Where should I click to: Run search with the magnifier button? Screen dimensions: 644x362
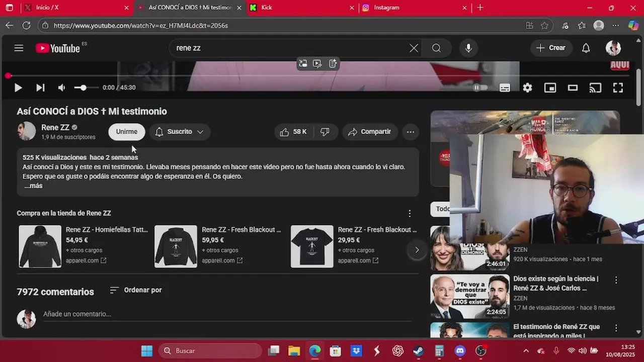(x=436, y=48)
